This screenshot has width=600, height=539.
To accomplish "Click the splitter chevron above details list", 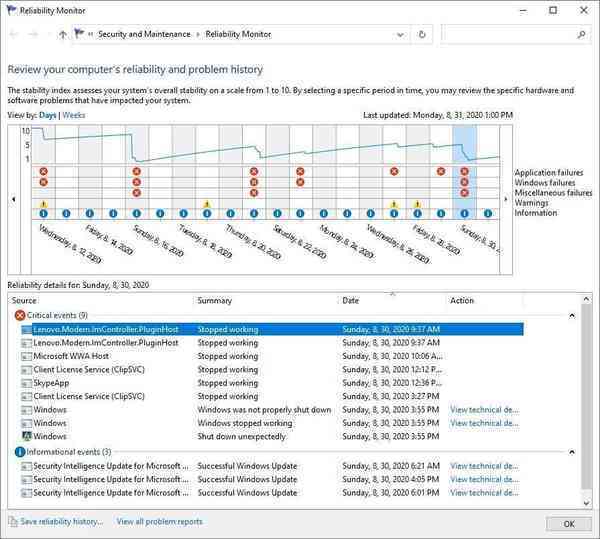I will click(x=392, y=294).
